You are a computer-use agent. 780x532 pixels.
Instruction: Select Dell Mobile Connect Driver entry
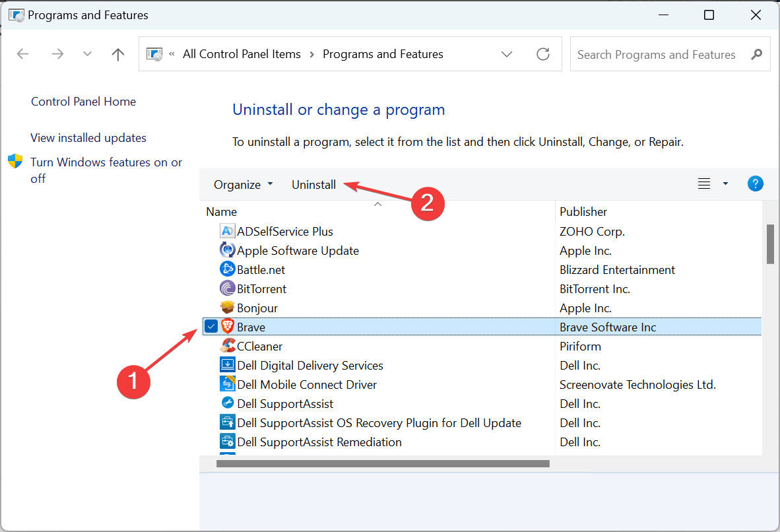pos(307,384)
